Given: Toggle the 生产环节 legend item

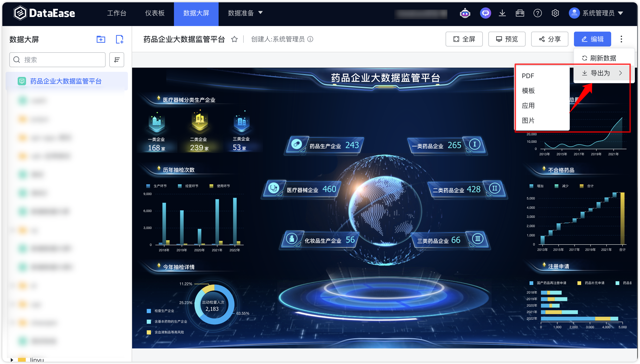Looking at the screenshot, I should click(157, 186).
